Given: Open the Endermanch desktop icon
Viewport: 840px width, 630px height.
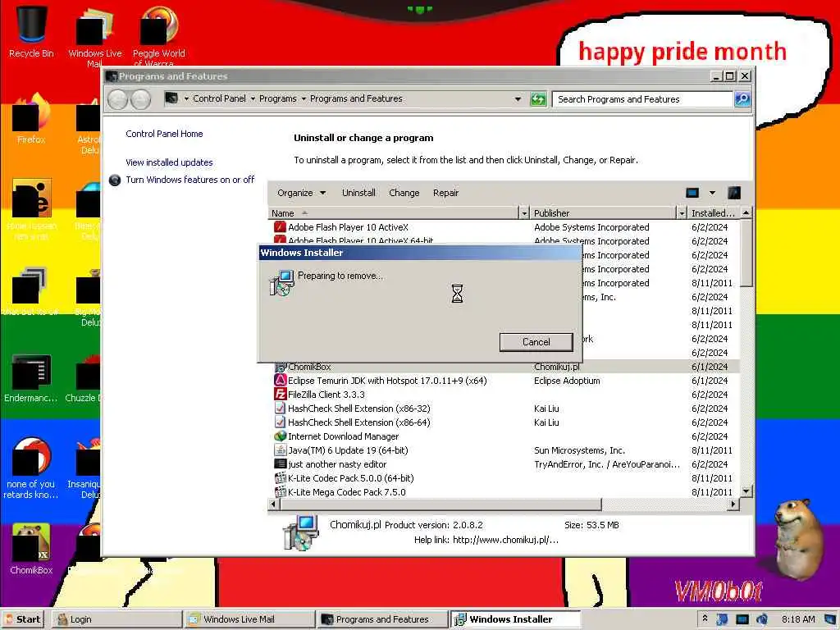Looking at the screenshot, I should point(31,377).
